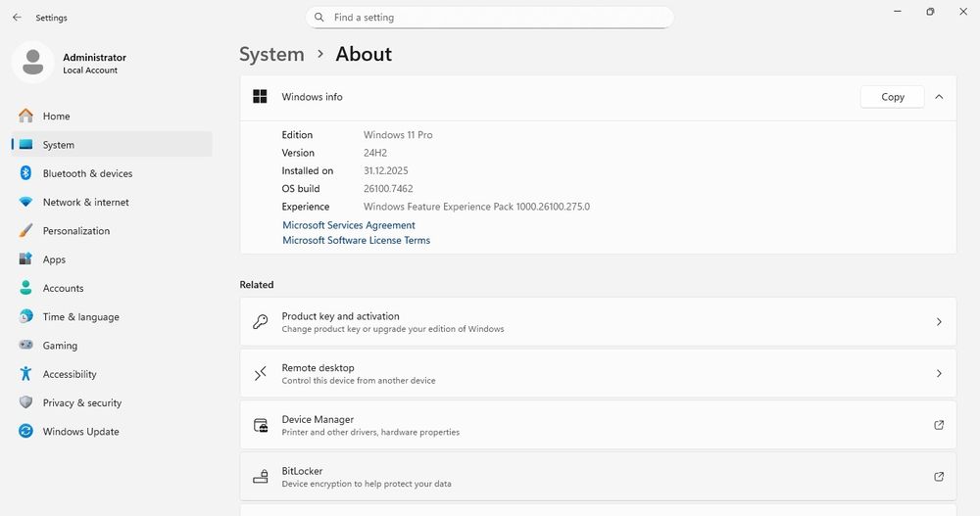Open Privacy & security settings

112,403
